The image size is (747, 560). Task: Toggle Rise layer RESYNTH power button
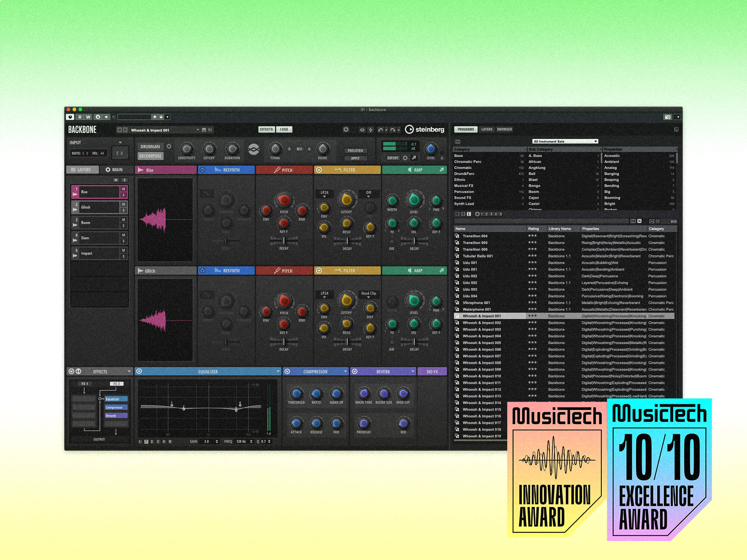202,170
